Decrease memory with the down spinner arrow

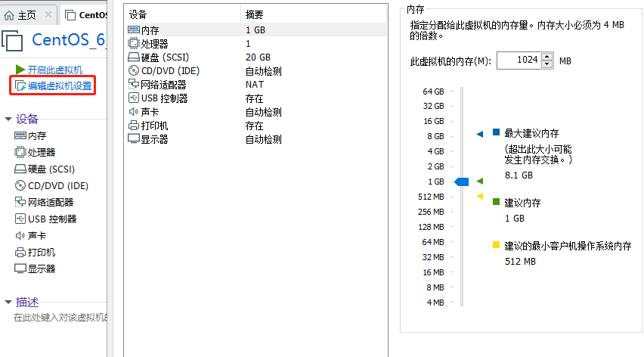point(547,64)
